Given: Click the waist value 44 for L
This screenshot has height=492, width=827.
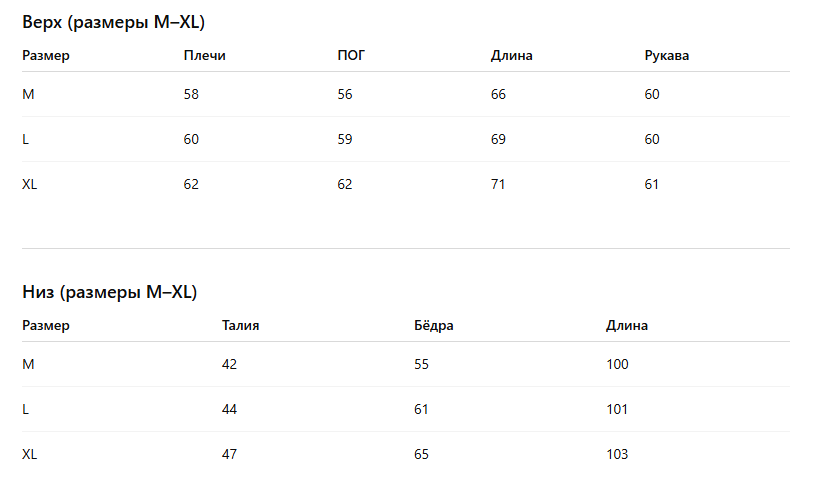Looking at the screenshot, I should click(229, 409).
